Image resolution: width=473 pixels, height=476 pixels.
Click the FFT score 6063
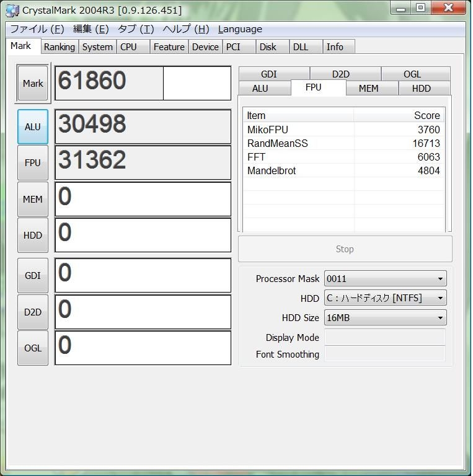click(x=428, y=157)
